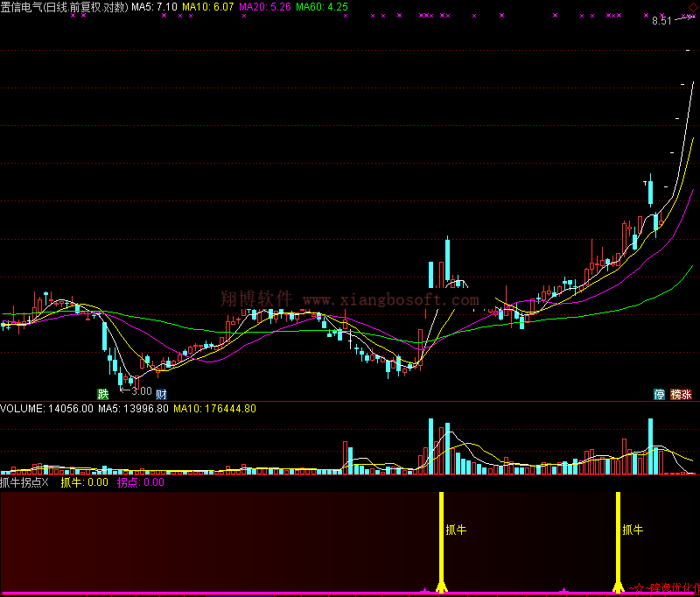Click the 3.00 low price label
Screen dimensions: 700x597
coord(142,391)
